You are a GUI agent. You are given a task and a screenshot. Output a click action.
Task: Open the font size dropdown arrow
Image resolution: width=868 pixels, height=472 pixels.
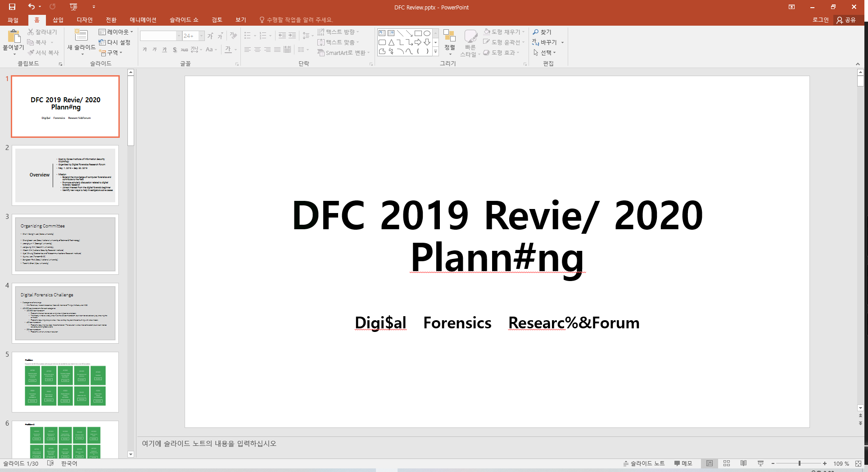[x=202, y=36]
